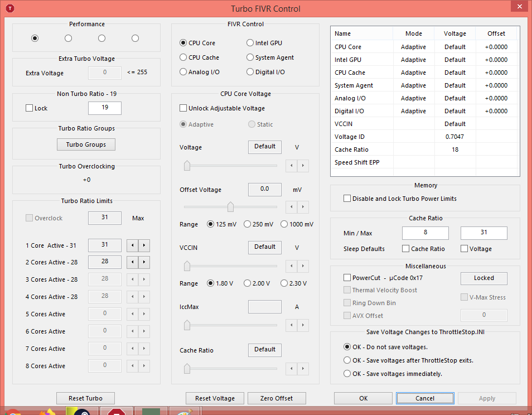Click the left arrow beside the Cache Ratio slider
This screenshot has height=415, width=532.
pos(292,369)
